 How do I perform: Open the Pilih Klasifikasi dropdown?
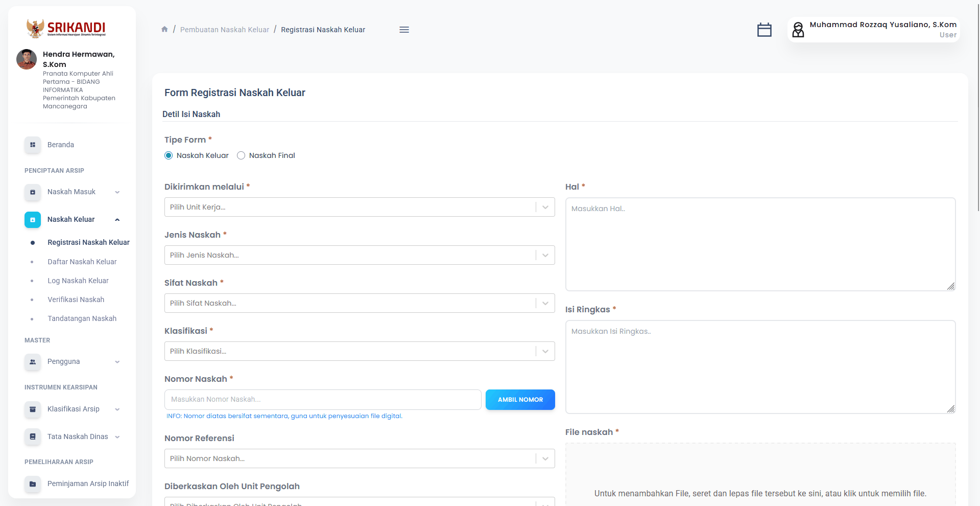[x=360, y=351]
